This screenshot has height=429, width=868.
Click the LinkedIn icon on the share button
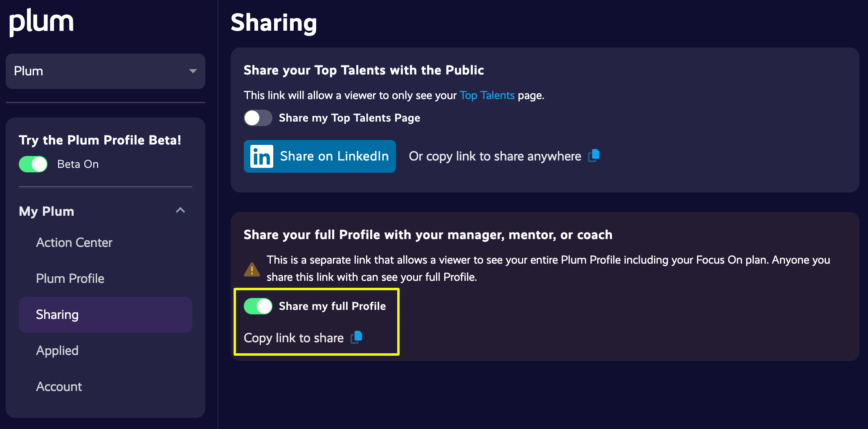click(261, 156)
